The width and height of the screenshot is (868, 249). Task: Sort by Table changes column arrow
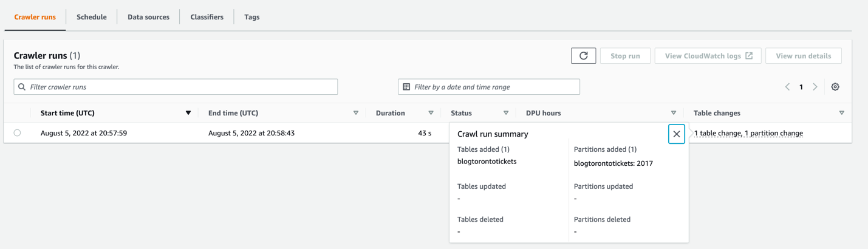point(841,113)
